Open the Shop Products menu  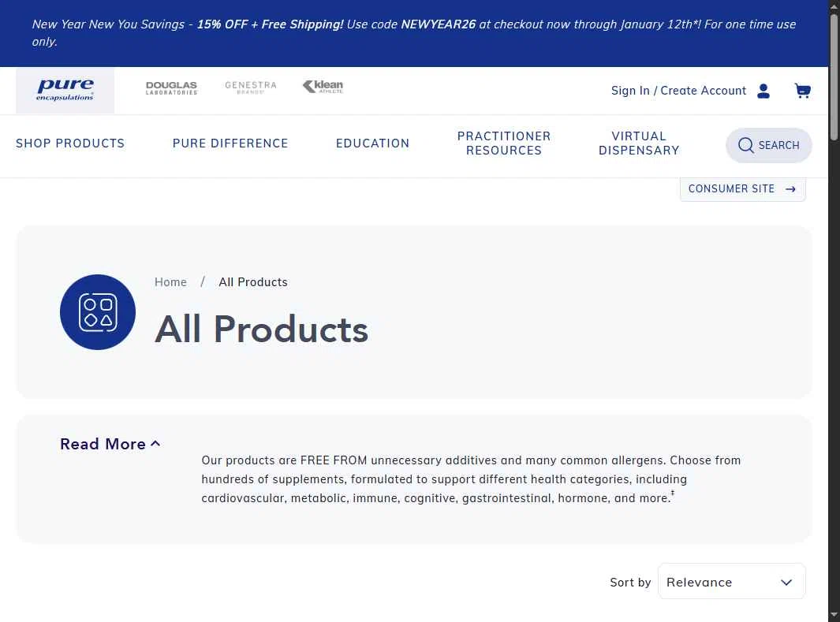(70, 143)
